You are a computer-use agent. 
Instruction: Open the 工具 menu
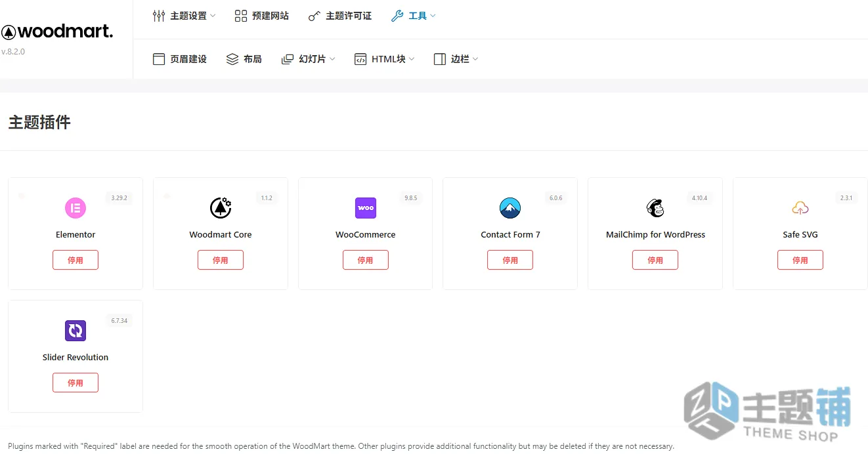(418, 16)
